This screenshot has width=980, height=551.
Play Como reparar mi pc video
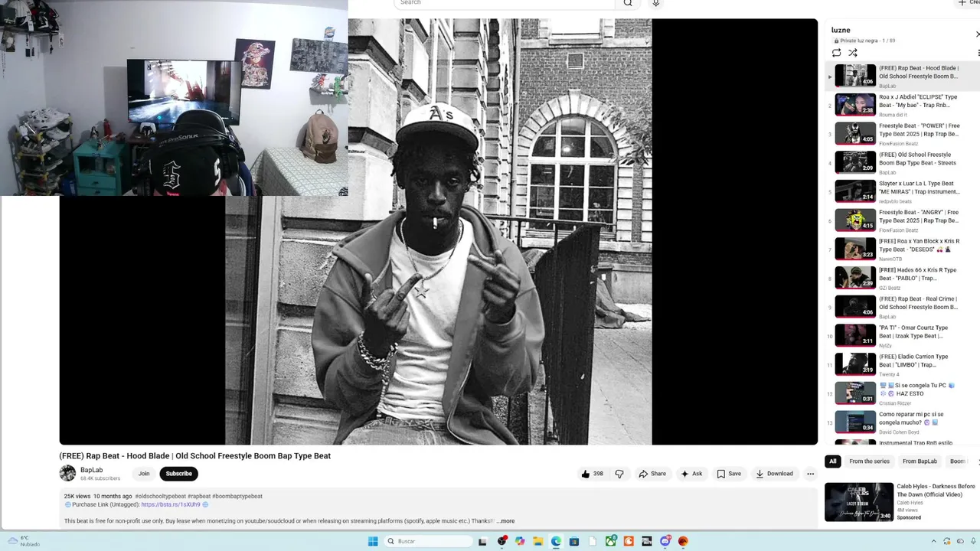(x=902, y=422)
